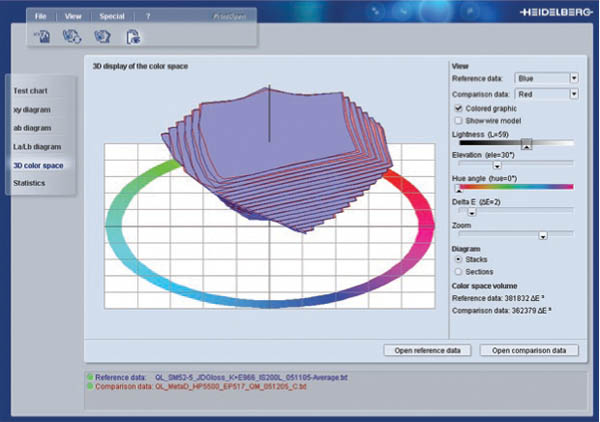Select the Stacks diagram radio button
The image size is (600, 422).
(x=459, y=259)
